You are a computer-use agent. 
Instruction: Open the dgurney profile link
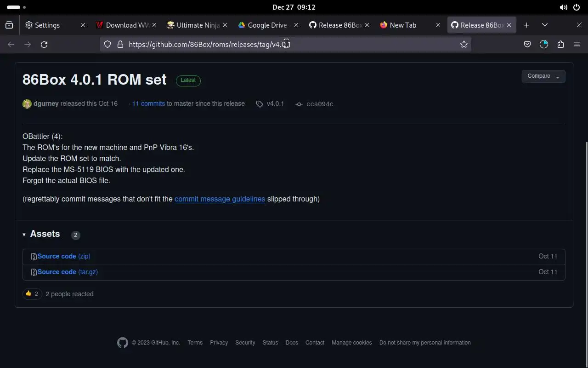coord(46,103)
